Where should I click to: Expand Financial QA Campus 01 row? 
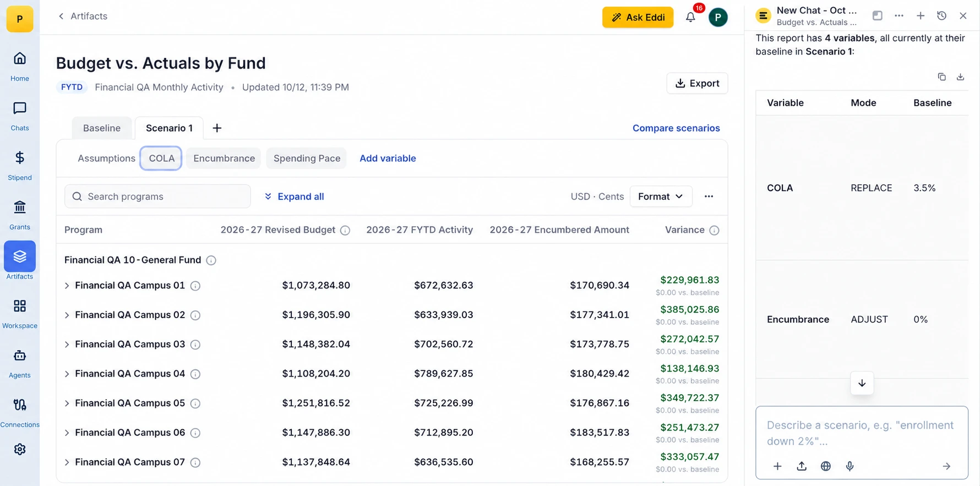click(x=67, y=286)
